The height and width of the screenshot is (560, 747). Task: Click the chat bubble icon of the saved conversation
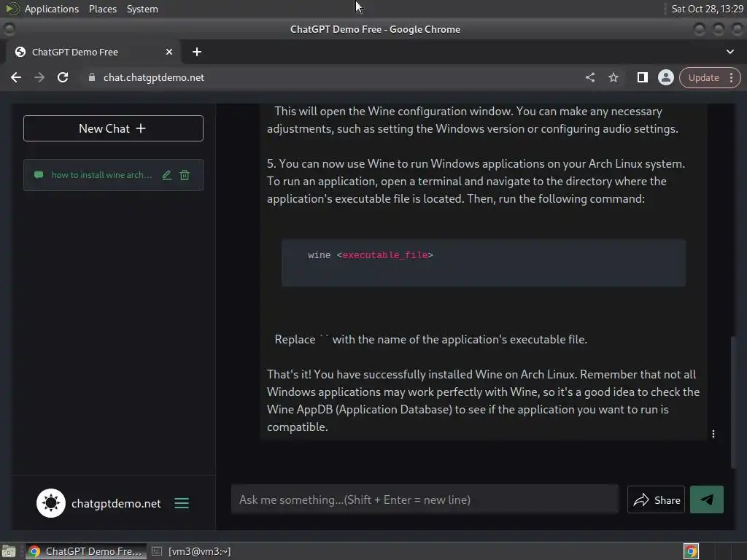(39, 175)
